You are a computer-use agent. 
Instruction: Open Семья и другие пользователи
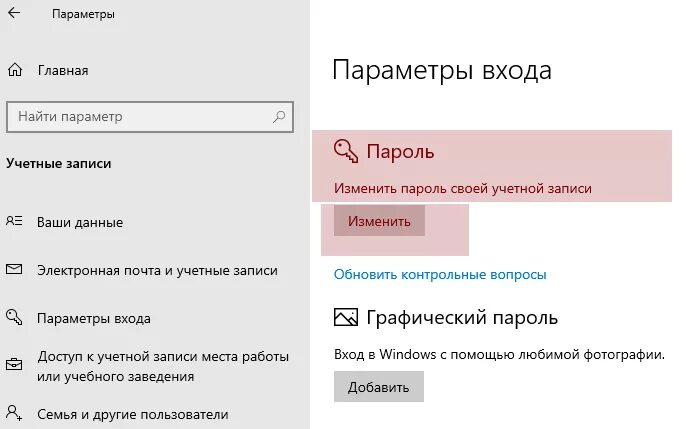[x=133, y=414]
